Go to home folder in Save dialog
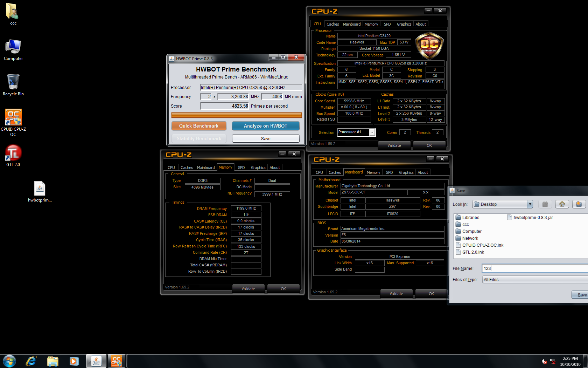Viewport: 588px width, 368px height. click(562, 204)
